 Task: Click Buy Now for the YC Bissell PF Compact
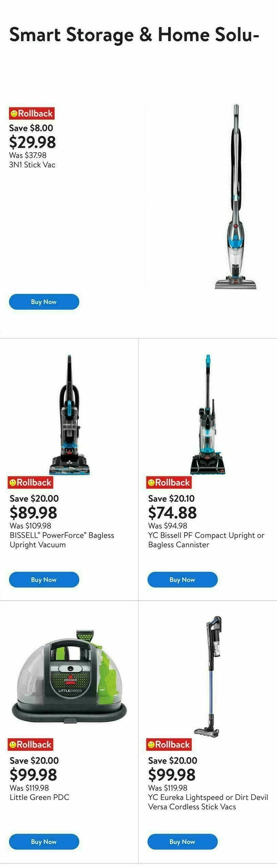coord(182,579)
